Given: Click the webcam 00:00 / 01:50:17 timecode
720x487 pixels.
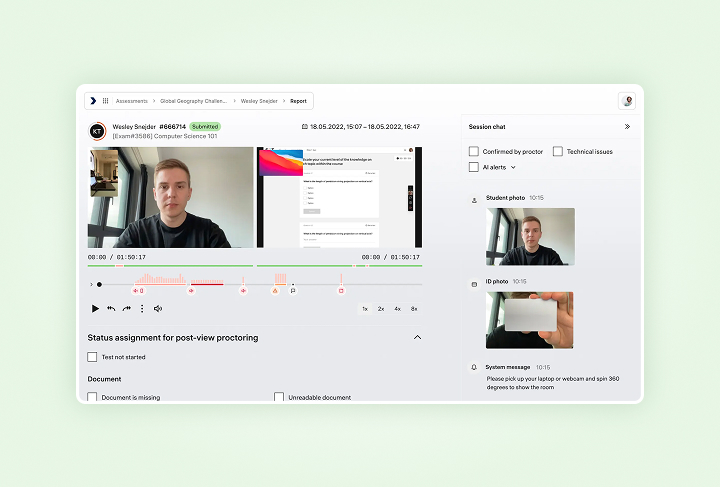Looking at the screenshot, I should click(x=117, y=257).
